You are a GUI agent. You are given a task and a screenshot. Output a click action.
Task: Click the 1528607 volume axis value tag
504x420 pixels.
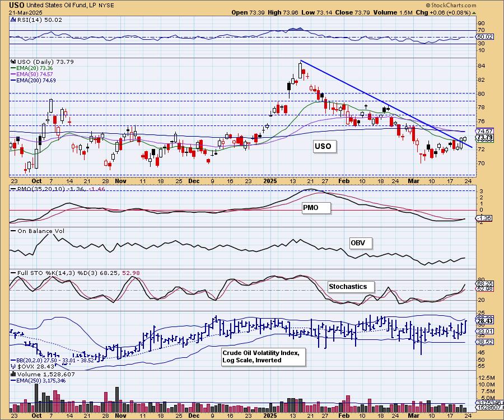(488, 407)
